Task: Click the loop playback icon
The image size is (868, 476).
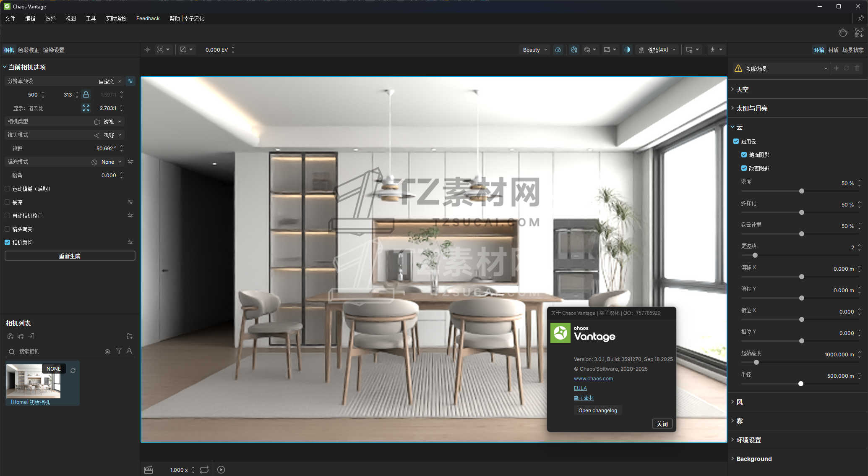Action: click(204, 470)
